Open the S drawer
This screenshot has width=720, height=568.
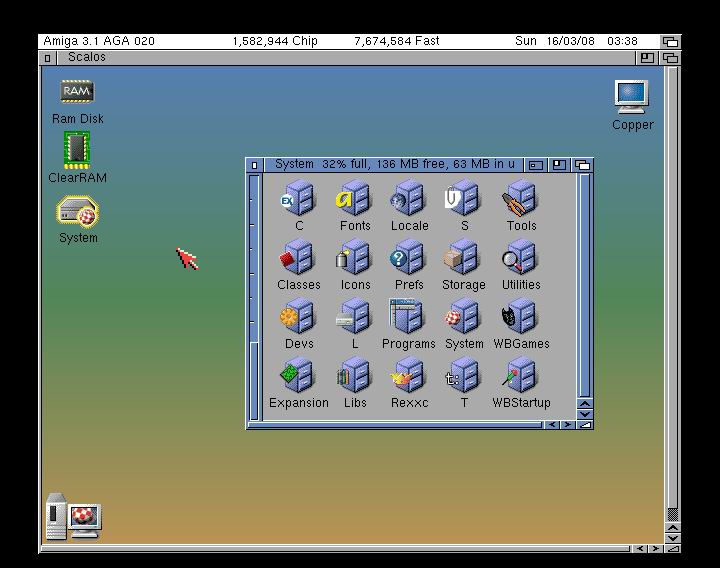tap(464, 198)
